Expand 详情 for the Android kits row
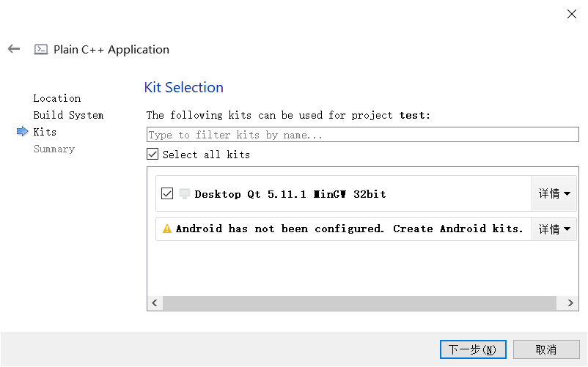Image resolution: width=588 pixels, height=367 pixels. 554,229
